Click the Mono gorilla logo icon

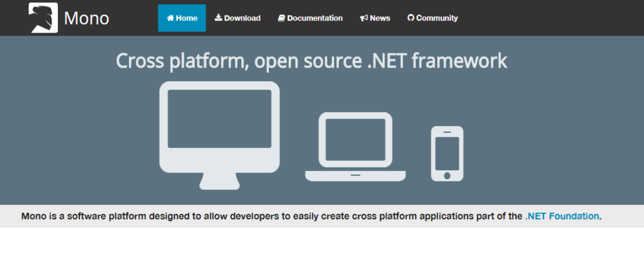click(x=43, y=18)
